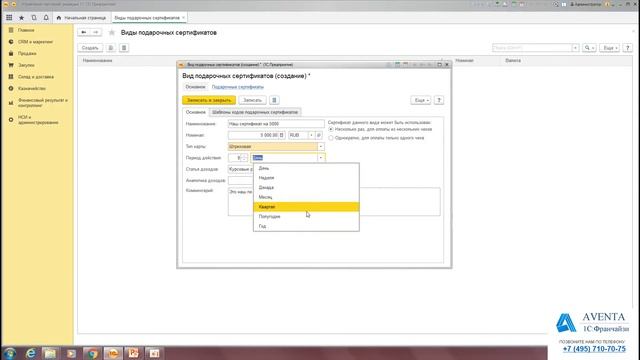640x360 pixels.
Task: Collapse the period unit dropdown arrow
Action: coord(321,158)
